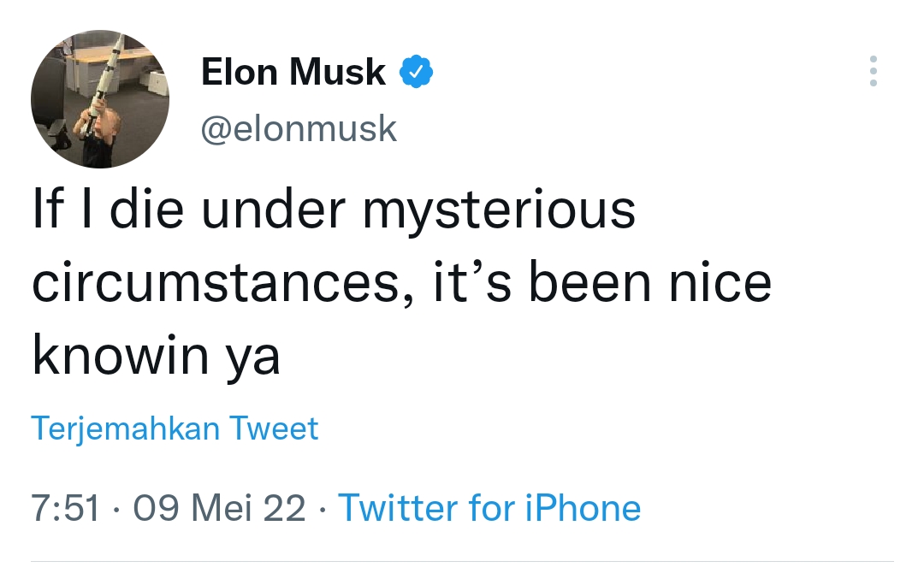Open the @elonmusk handle
The width and height of the screenshot is (924, 573).
coord(299,129)
